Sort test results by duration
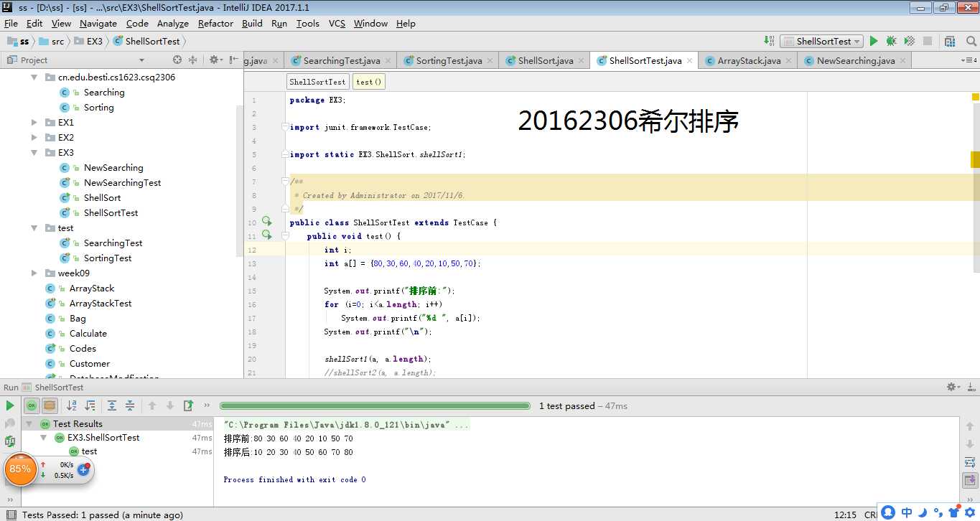 coord(90,405)
